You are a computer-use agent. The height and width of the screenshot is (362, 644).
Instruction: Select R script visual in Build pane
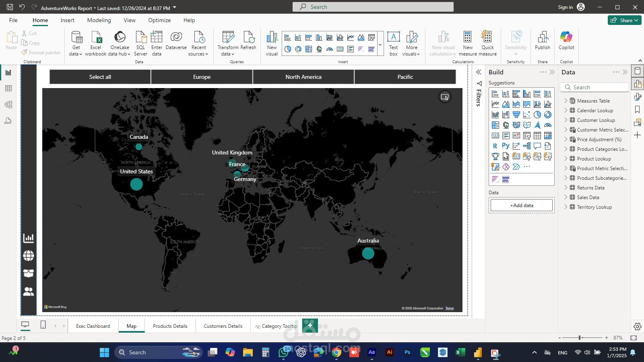(495, 146)
